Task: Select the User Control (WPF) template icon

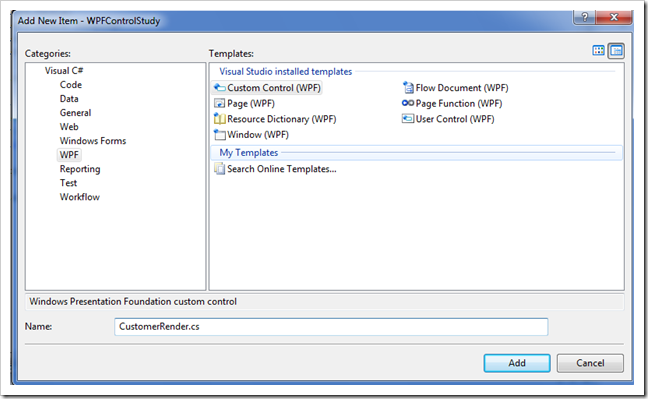Action: (408, 119)
